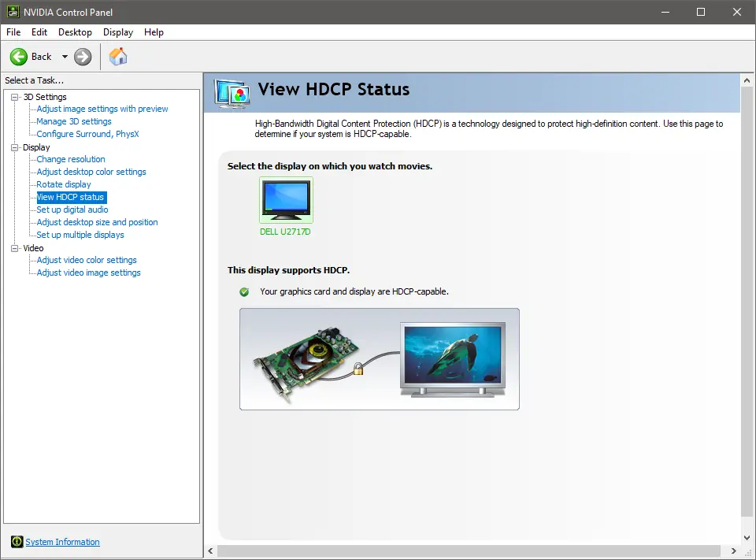756x560 pixels.
Task: Click the System Information icon
Action: (17, 542)
